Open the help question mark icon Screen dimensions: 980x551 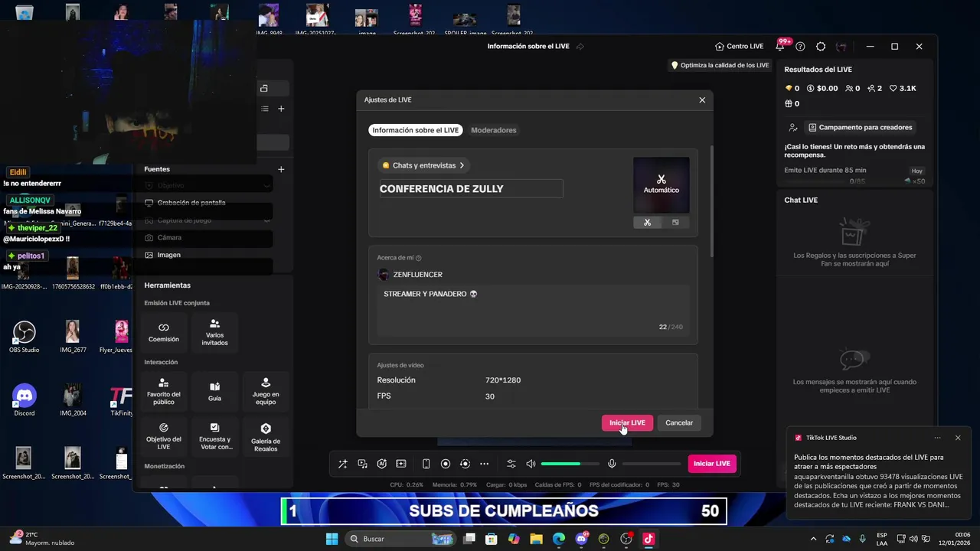point(800,47)
